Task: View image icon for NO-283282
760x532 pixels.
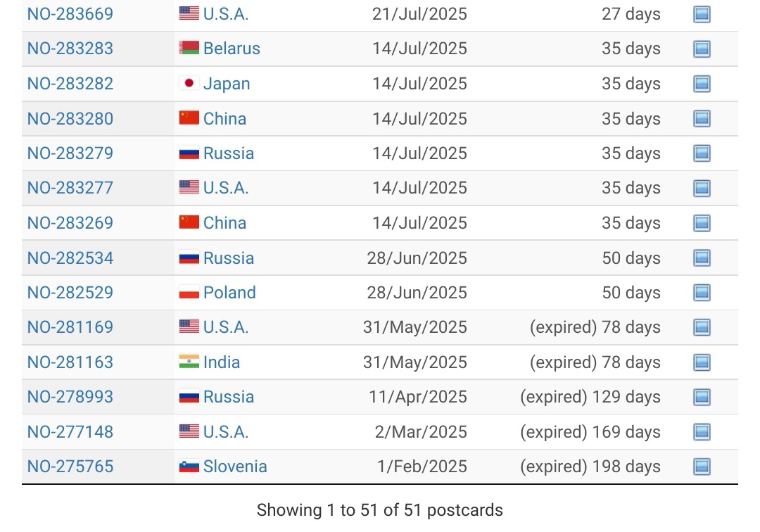Action: pyautogui.click(x=702, y=84)
